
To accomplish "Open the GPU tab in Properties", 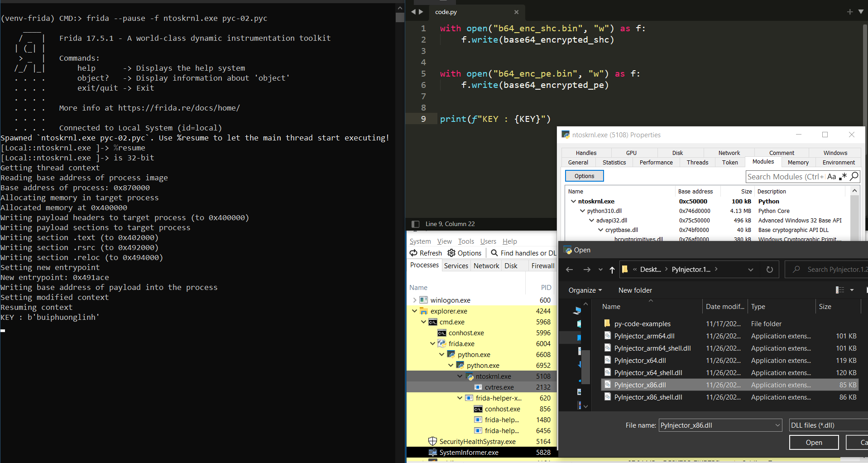I will tap(631, 153).
